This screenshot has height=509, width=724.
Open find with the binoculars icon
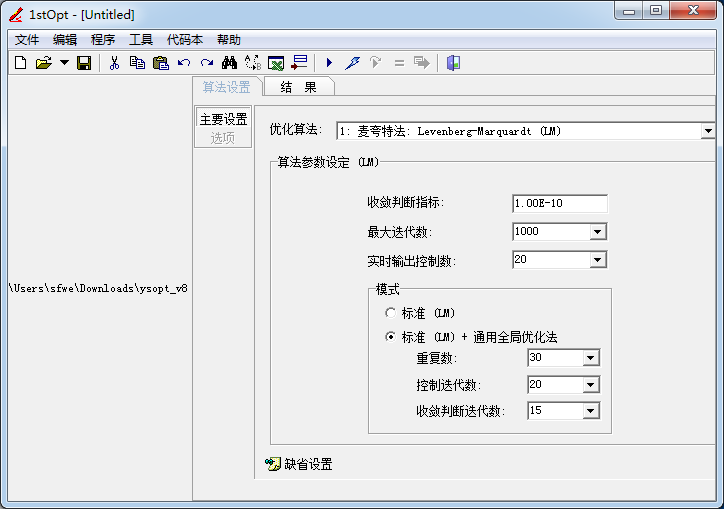coord(229,62)
